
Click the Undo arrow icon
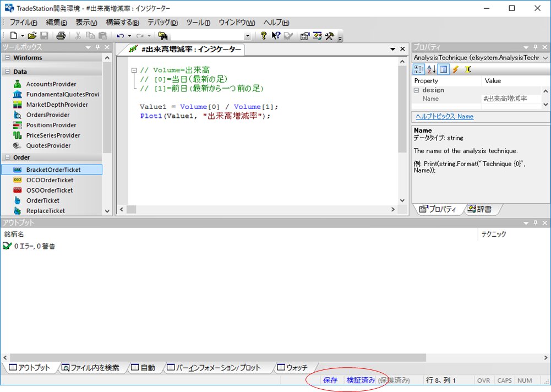pyautogui.click(x=120, y=36)
